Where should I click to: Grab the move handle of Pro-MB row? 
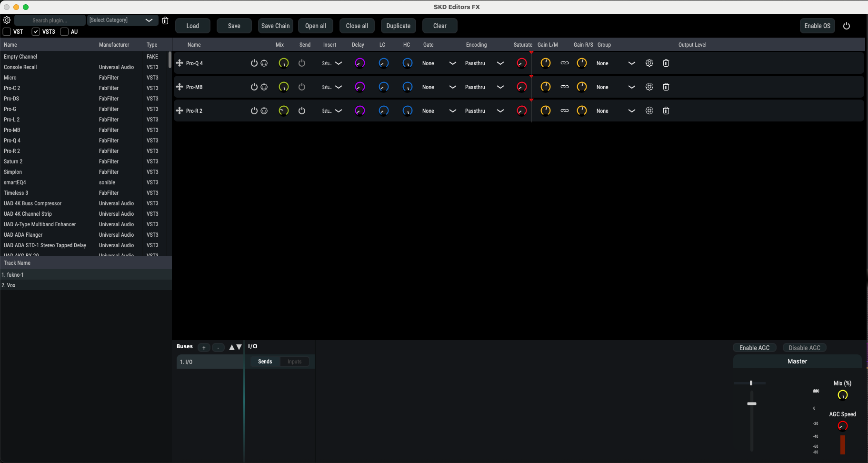click(x=180, y=87)
